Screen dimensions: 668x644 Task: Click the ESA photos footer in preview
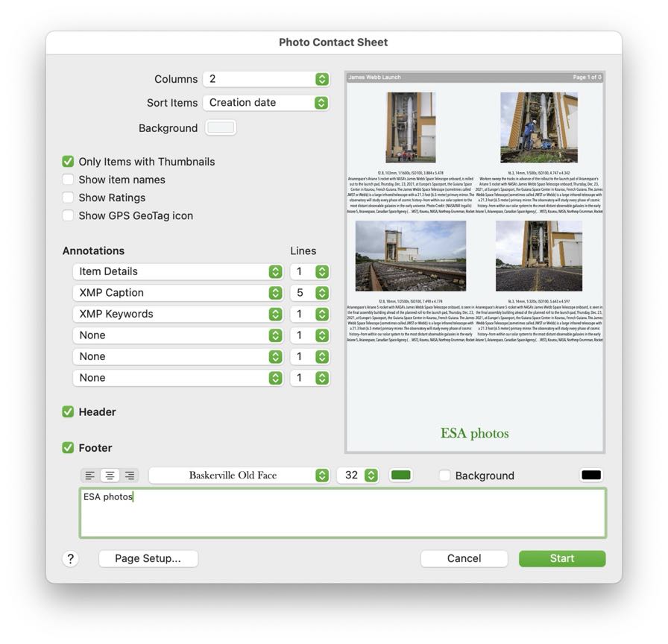click(x=475, y=434)
